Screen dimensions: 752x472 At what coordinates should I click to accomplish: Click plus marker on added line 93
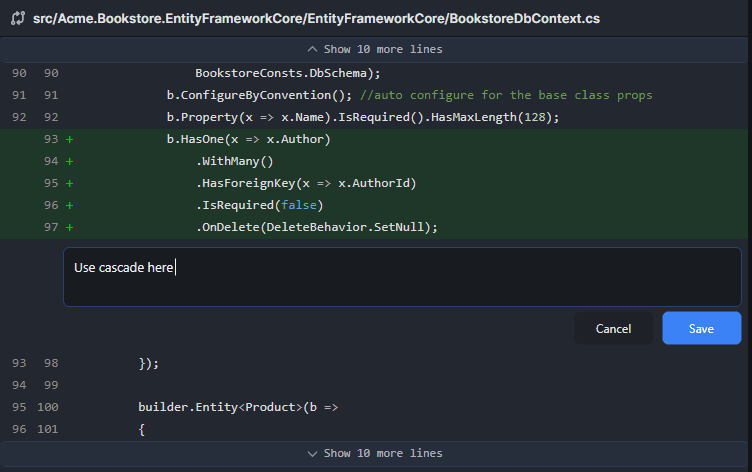[x=70, y=140]
